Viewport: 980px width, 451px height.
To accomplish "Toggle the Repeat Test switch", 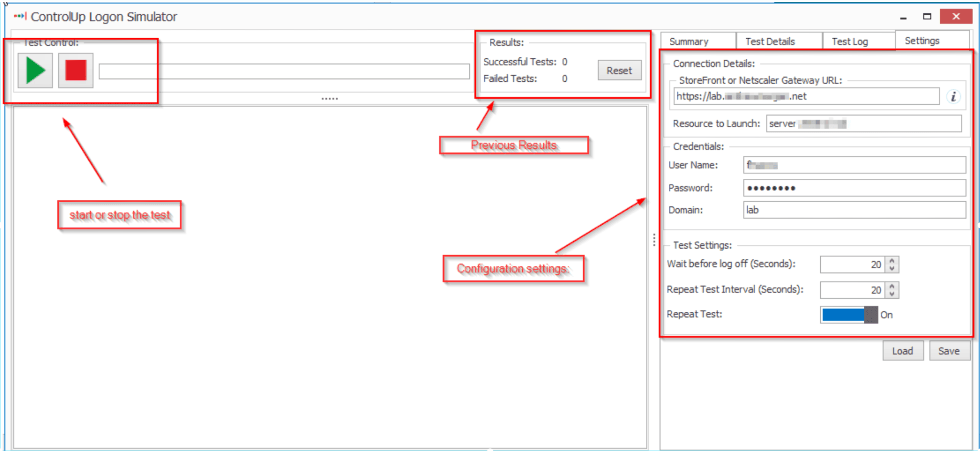I will pyautogui.click(x=849, y=315).
